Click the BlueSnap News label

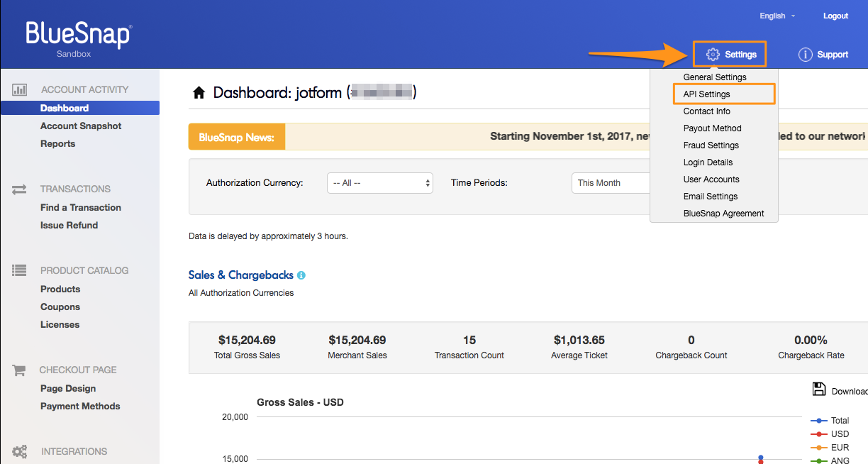pos(237,137)
